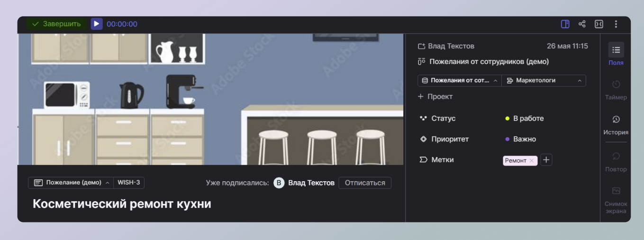Click the author name Влад Текстов in the panel
The height and width of the screenshot is (240, 644).
coord(451,46)
